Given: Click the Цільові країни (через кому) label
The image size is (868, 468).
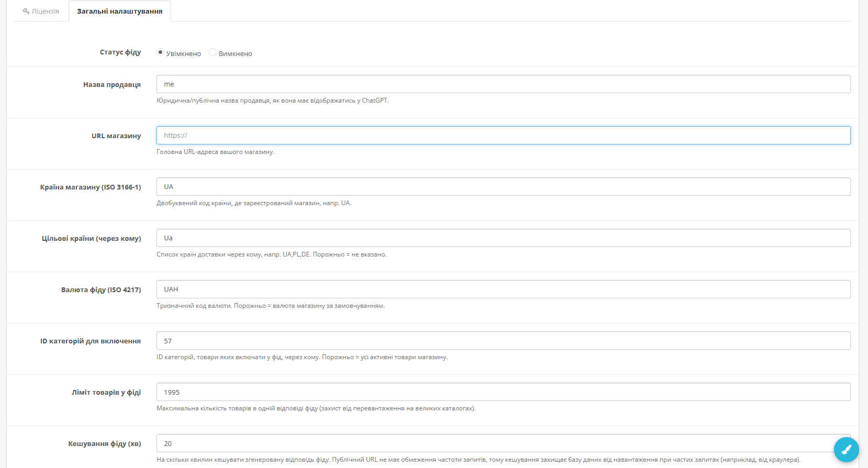Looking at the screenshot, I should pos(92,238).
